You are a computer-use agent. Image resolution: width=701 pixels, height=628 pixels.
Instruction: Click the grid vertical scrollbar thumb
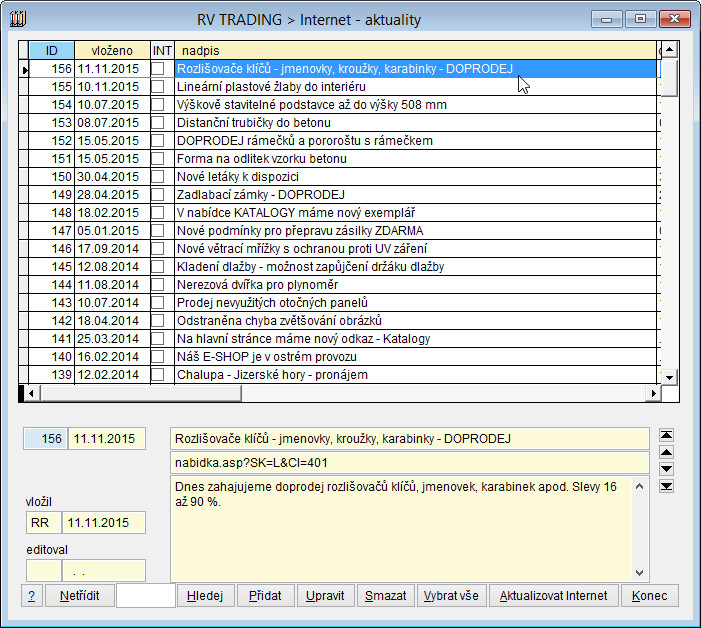pyautogui.click(x=669, y=78)
